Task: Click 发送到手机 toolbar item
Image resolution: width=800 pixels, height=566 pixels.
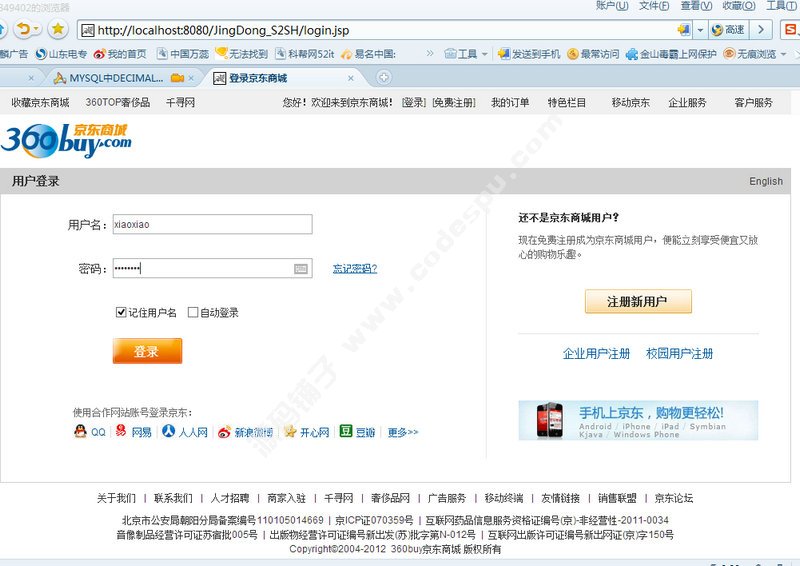Action: (529, 54)
